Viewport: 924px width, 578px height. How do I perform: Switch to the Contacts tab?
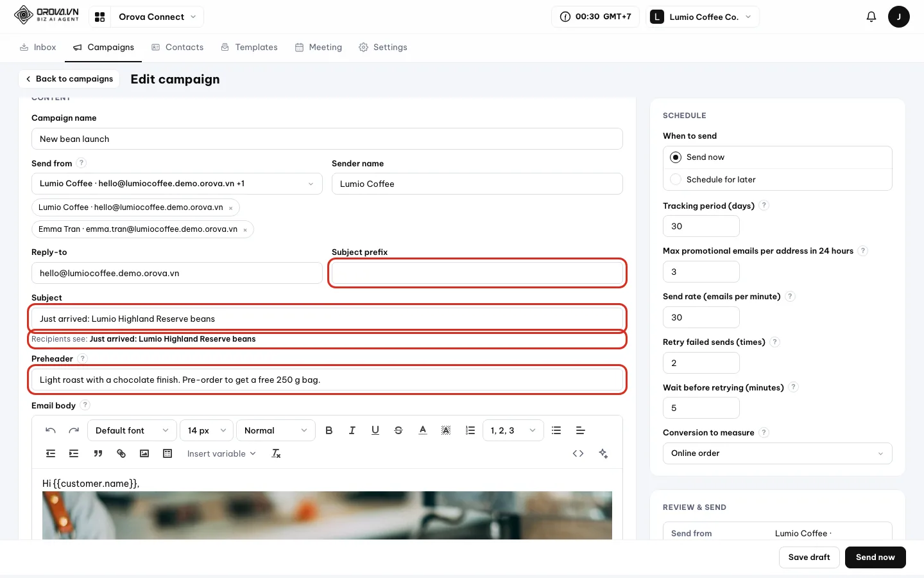pos(178,48)
